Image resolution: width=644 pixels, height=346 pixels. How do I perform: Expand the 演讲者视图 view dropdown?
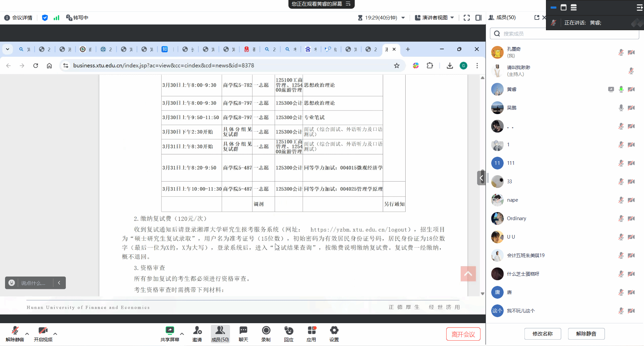[x=434, y=18]
